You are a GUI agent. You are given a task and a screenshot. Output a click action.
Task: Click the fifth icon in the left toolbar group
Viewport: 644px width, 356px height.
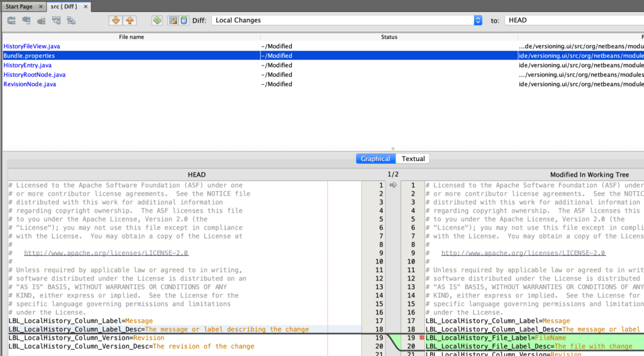click(x=72, y=20)
